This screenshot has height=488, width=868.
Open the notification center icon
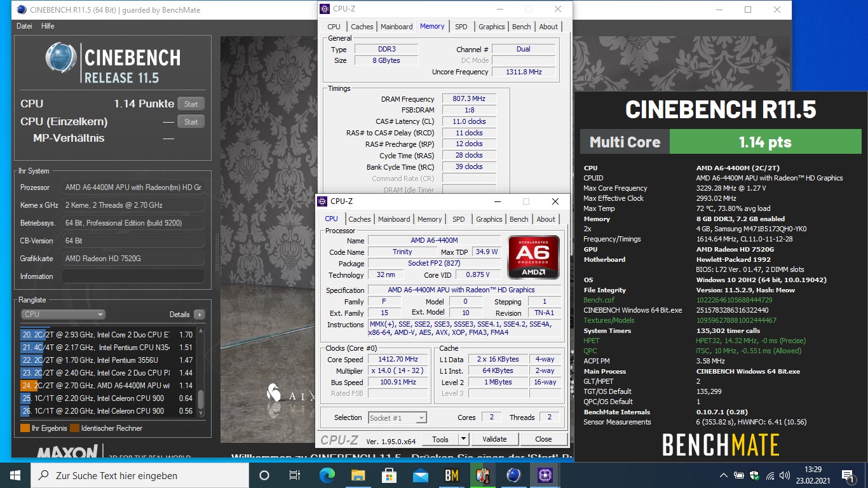[x=848, y=475]
